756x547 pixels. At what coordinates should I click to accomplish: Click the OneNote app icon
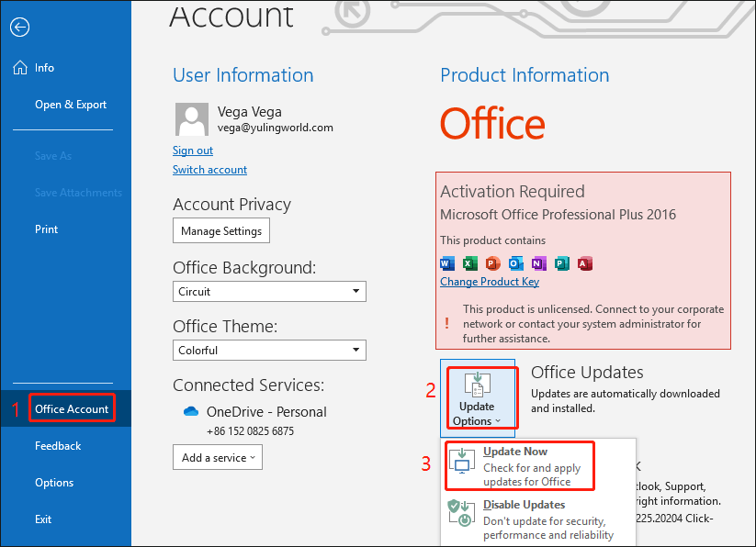point(538,263)
